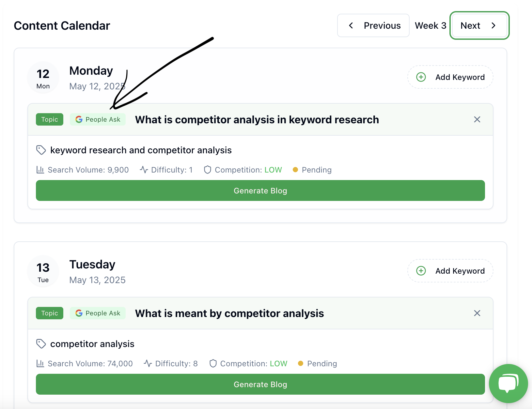Open the chat support bubble
The height and width of the screenshot is (409, 532).
tap(508, 383)
